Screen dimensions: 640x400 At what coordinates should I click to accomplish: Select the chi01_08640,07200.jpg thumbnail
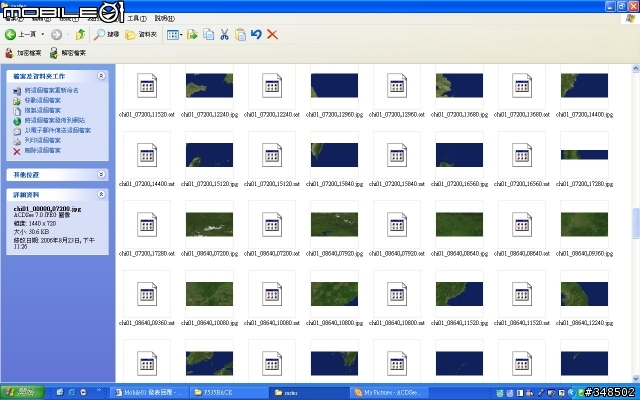(209, 224)
